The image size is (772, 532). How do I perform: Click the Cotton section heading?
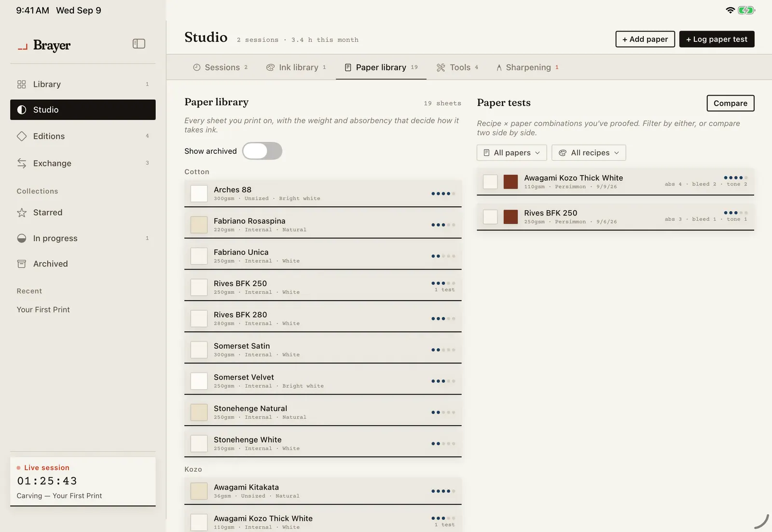tap(197, 172)
